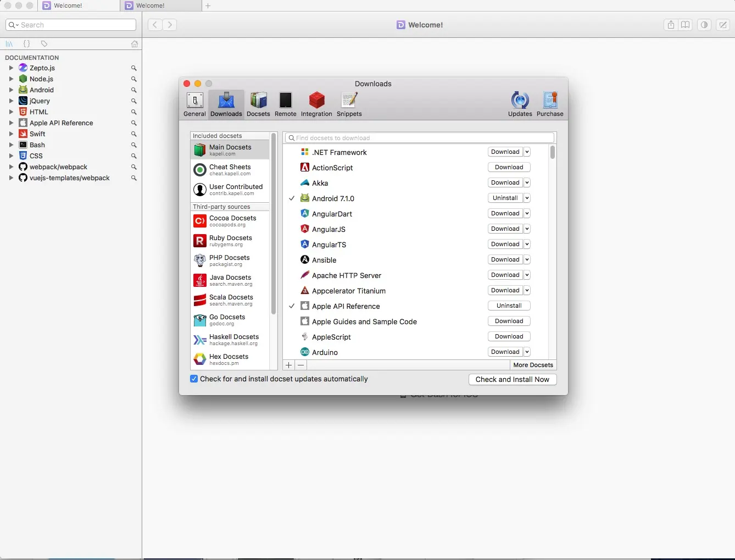Select Java Docsets source
This screenshot has width=735, height=560.
(230, 280)
